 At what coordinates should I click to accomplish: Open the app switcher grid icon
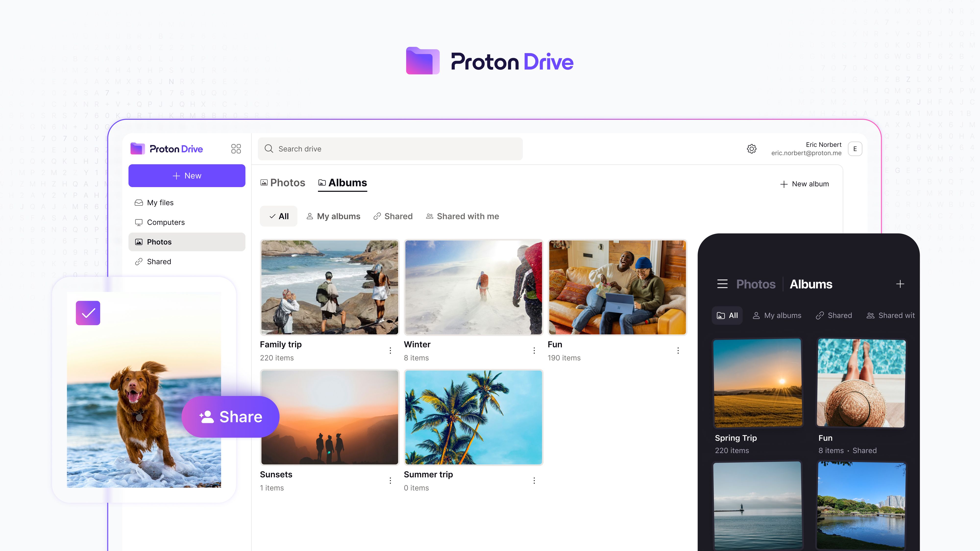tap(236, 149)
